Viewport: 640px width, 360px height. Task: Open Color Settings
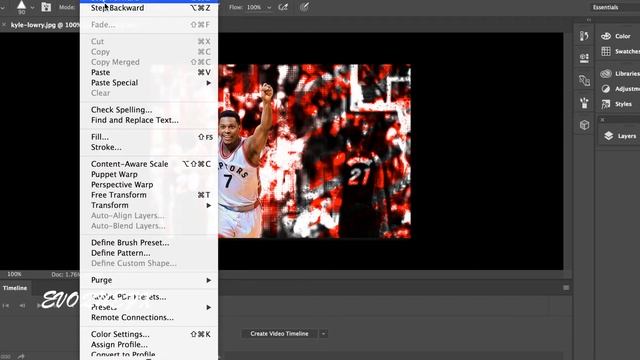pyautogui.click(x=149, y=334)
